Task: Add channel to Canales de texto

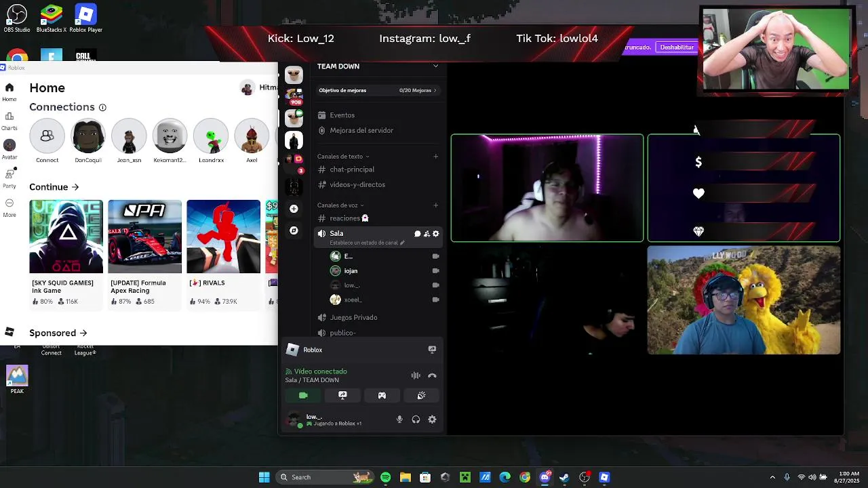Action: pos(436,157)
